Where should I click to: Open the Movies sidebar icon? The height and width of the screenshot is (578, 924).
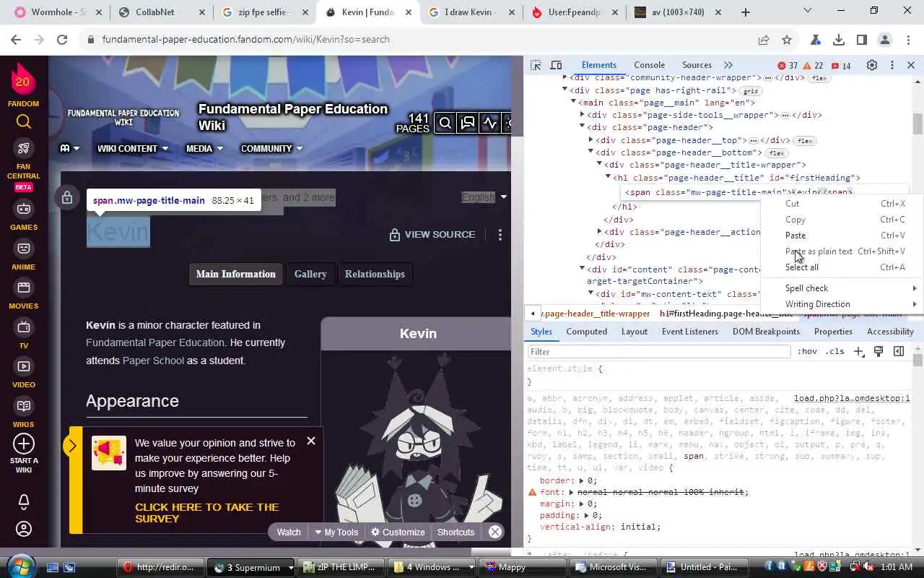(24, 288)
